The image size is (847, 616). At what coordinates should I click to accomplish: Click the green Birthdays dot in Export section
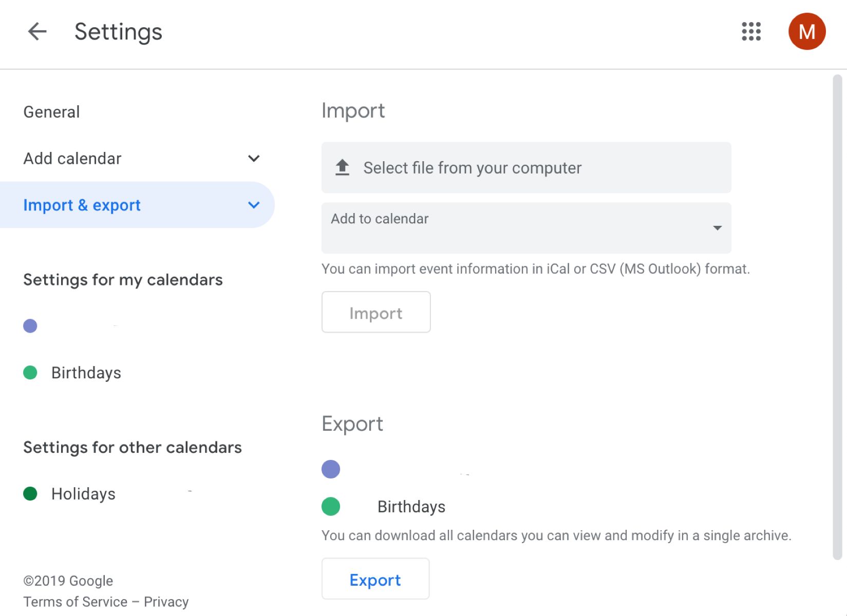coord(330,507)
